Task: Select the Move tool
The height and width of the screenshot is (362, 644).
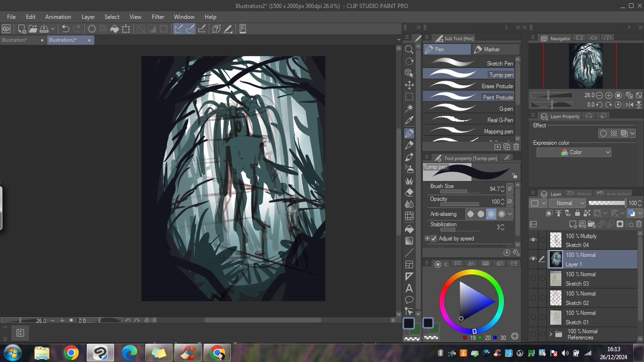Action: pos(409,84)
